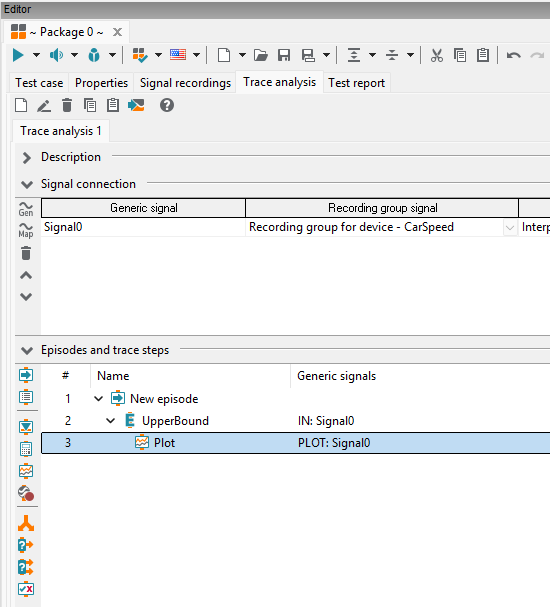Switch to the Properties tab
This screenshot has height=607, width=550.
(x=101, y=83)
